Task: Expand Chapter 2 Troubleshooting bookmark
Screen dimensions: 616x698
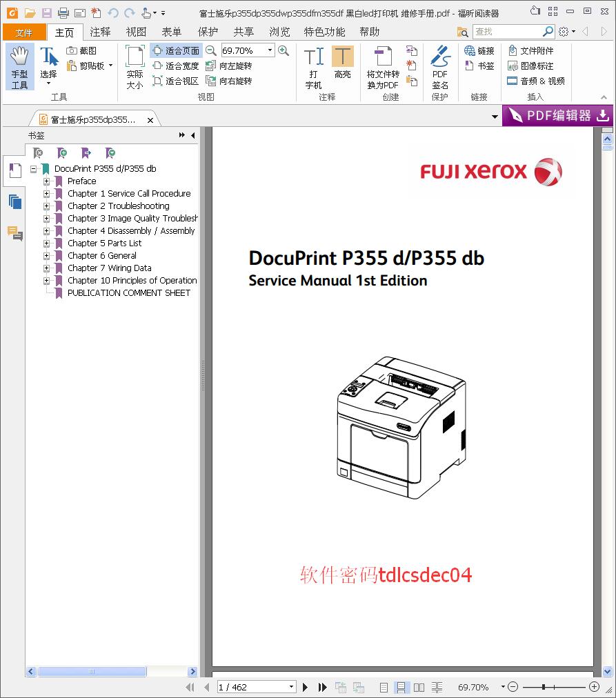Action: 46,206
